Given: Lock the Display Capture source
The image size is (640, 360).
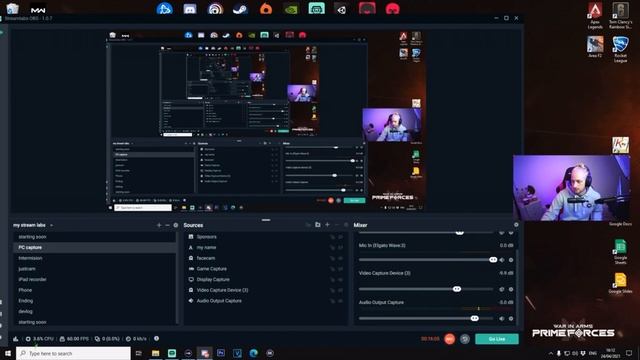Looking at the screenshot, I should pos(332,279).
